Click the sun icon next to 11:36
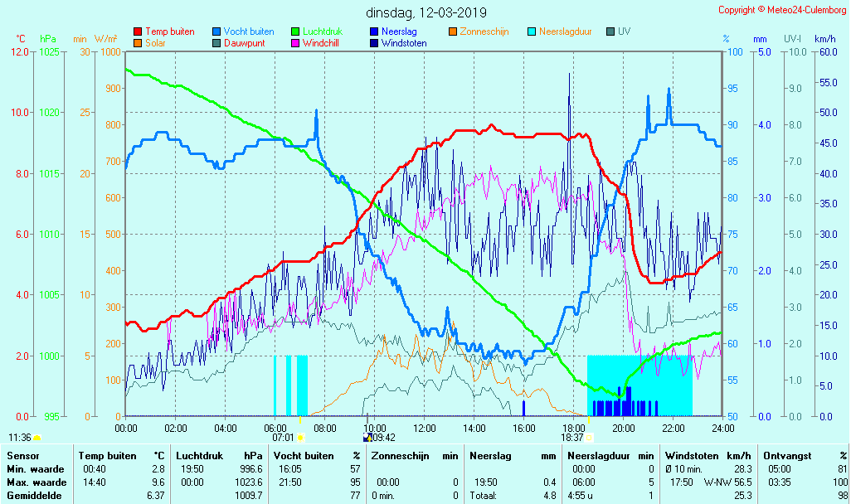The image size is (851, 504). [x=36, y=437]
